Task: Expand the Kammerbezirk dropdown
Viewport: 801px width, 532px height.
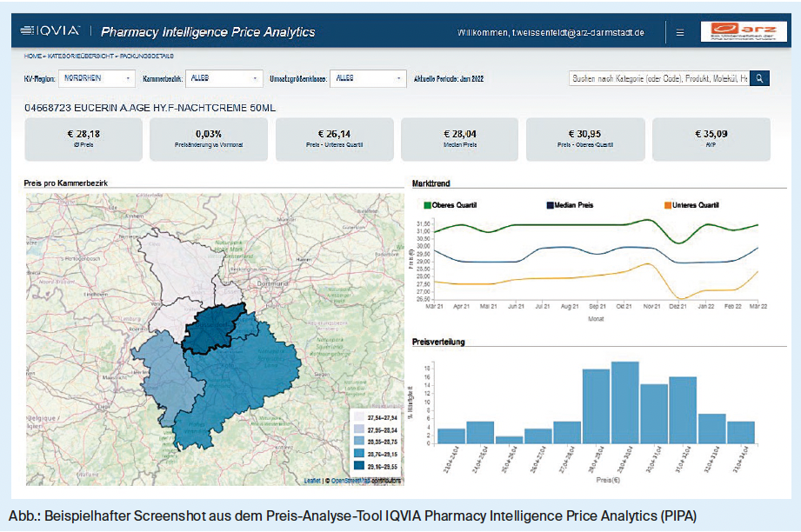Action: point(224,78)
